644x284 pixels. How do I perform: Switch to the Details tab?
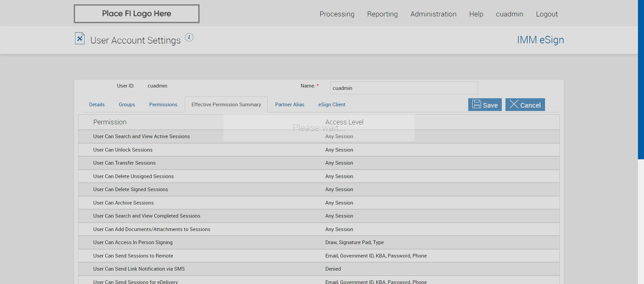tap(97, 105)
